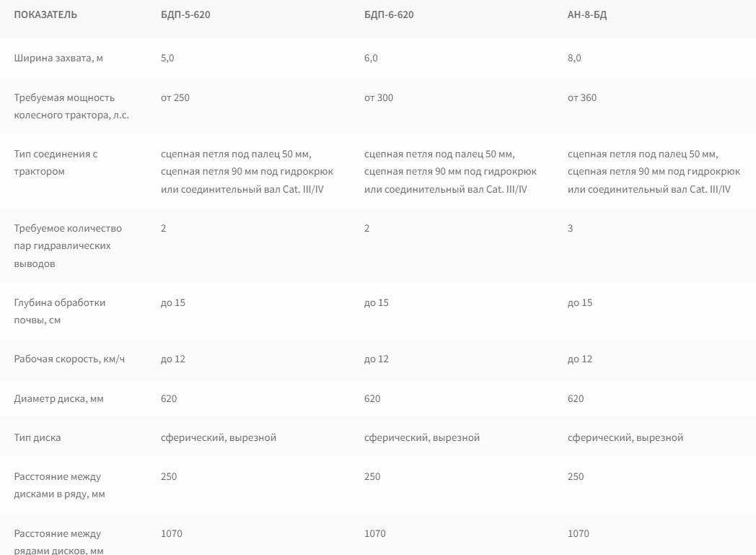
Task: Click the Требуемое количество пар гидравлических выводов label
Action: [68, 246]
